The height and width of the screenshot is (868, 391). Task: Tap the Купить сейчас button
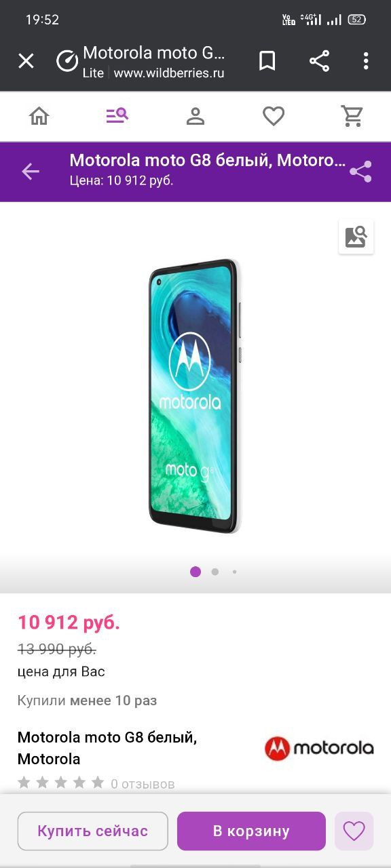coord(92,831)
